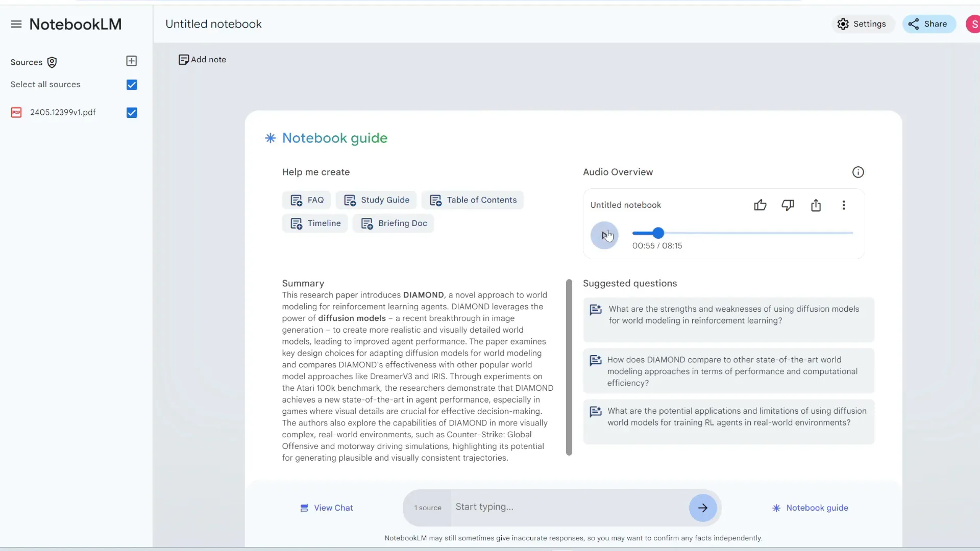980x551 pixels.
Task: Give thumbs down to audio overview
Action: (x=788, y=205)
